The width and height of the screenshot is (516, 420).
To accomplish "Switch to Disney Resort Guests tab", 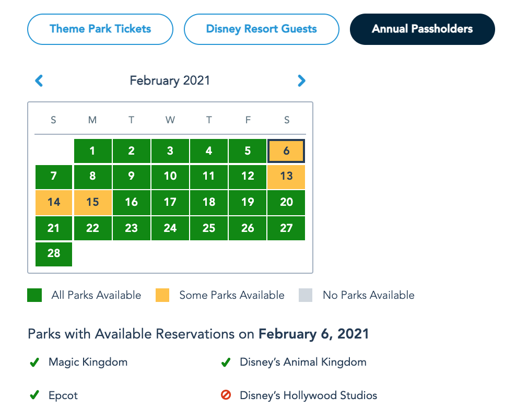I will tap(261, 29).
